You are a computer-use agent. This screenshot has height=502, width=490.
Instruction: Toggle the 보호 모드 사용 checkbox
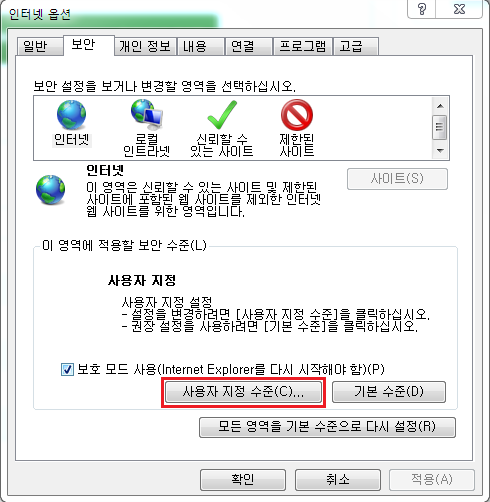67,369
